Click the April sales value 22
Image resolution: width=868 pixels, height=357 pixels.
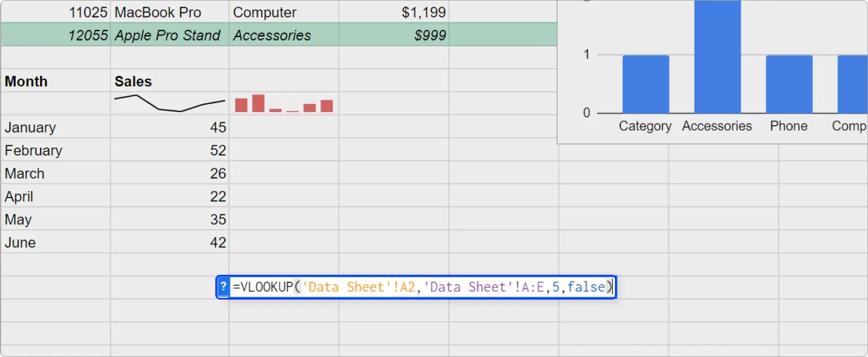[169, 197]
